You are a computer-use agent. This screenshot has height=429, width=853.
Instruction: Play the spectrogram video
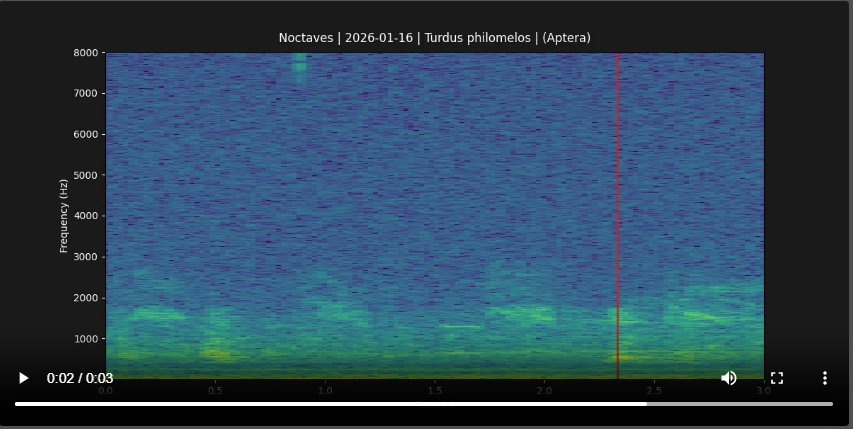click(x=23, y=378)
